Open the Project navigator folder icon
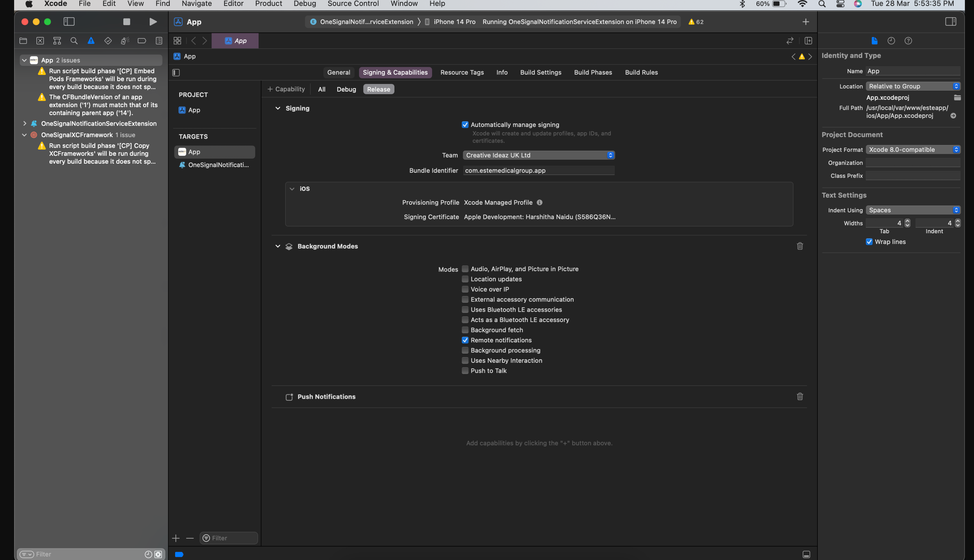The image size is (974, 560). [23, 41]
